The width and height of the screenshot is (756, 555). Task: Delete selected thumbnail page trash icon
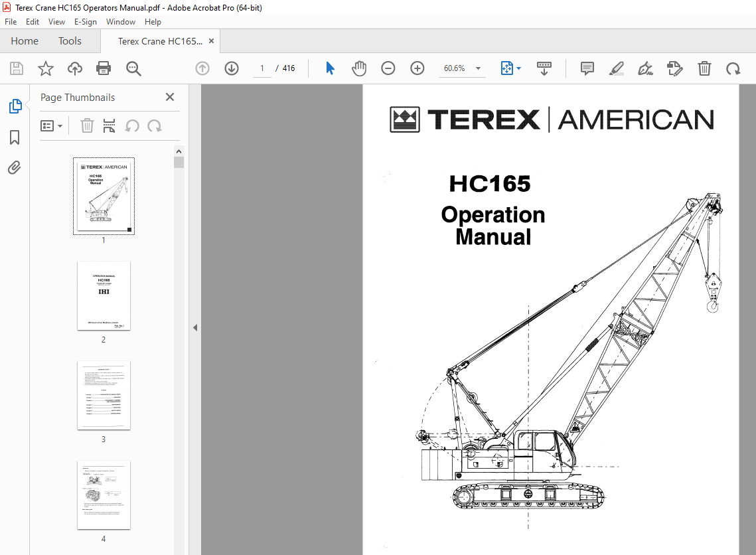click(87, 126)
